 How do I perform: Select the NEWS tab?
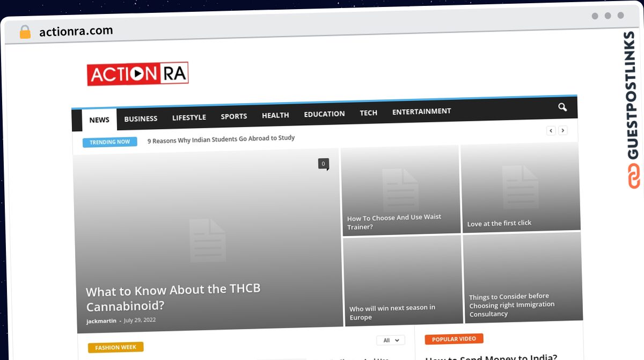click(x=99, y=119)
